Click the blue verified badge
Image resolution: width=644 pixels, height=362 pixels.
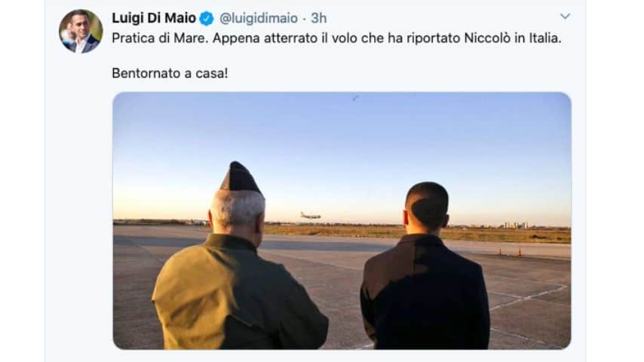coord(207,19)
